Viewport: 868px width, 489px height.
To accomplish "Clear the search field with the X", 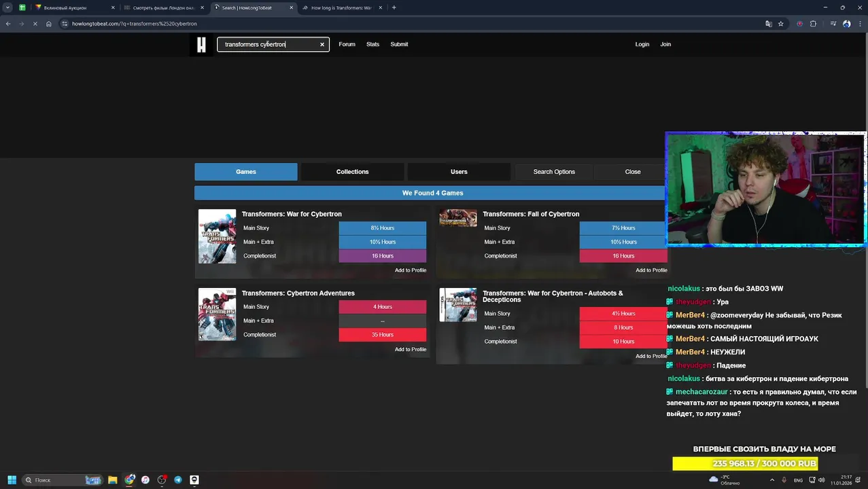I will click(322, 44).
